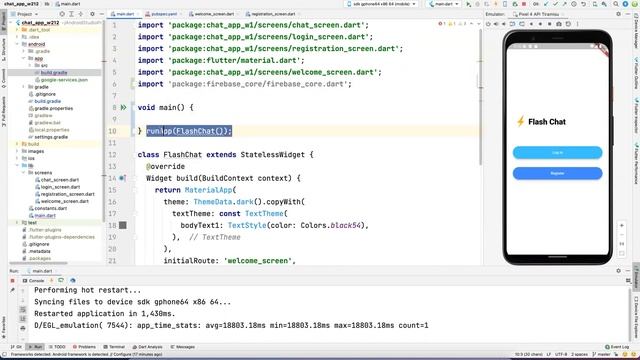
Task: Select opened file target icon in Project panel
Action: click(62, 14)
